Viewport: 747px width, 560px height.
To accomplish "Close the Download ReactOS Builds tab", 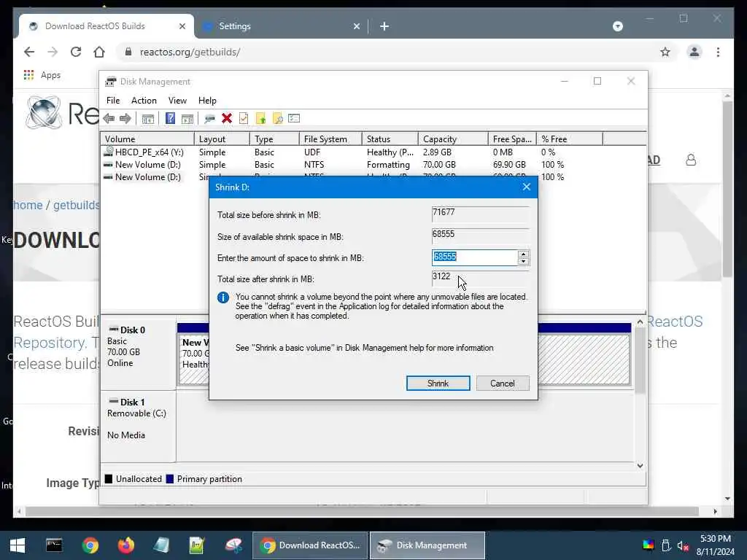I will click(x=182, y=26).
